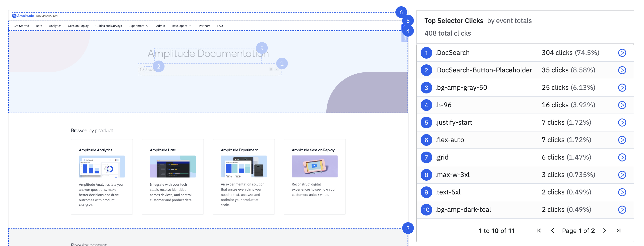Open the Amplitude Session Replay card

pos(314,177)
